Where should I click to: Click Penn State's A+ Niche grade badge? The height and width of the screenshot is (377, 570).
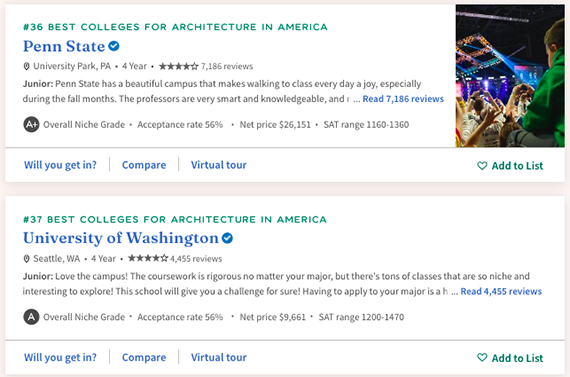pos(32,125)
